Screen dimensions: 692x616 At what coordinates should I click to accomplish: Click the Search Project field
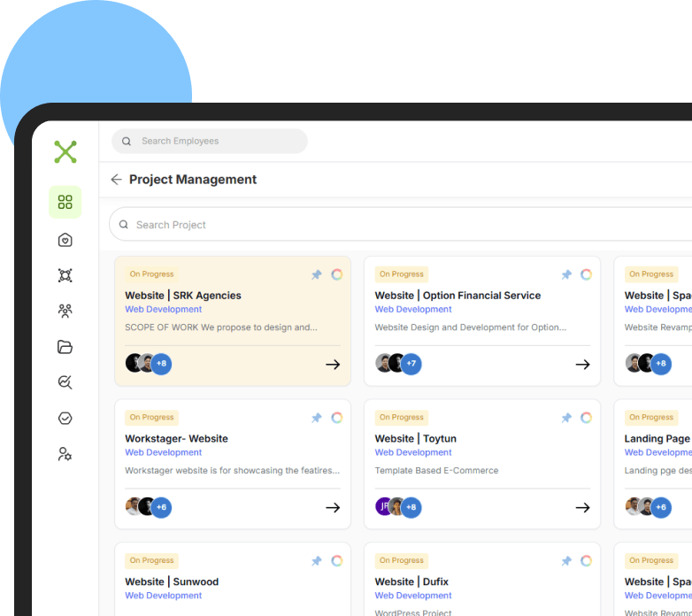click(400, 225)
